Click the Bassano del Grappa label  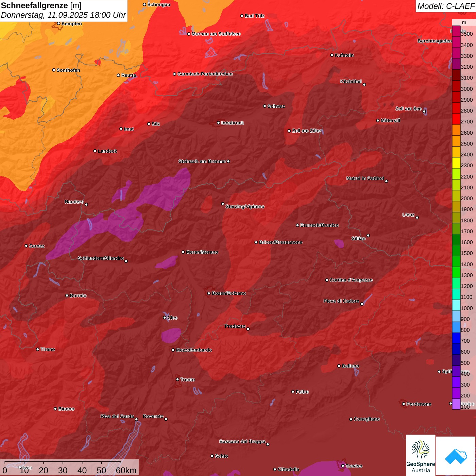[242, 441]
